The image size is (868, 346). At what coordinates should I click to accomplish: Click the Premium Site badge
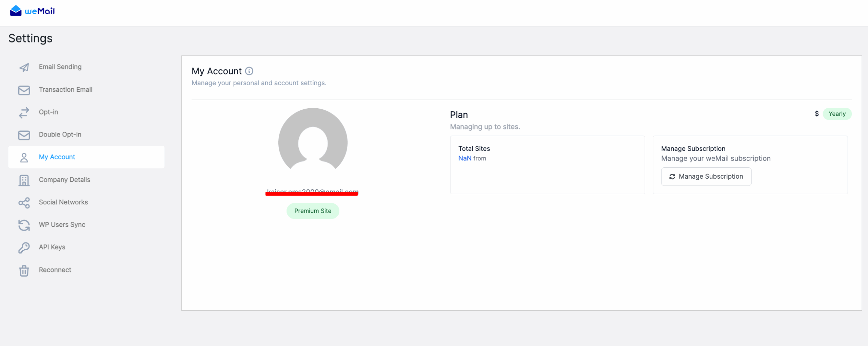[x=313, y=211]
